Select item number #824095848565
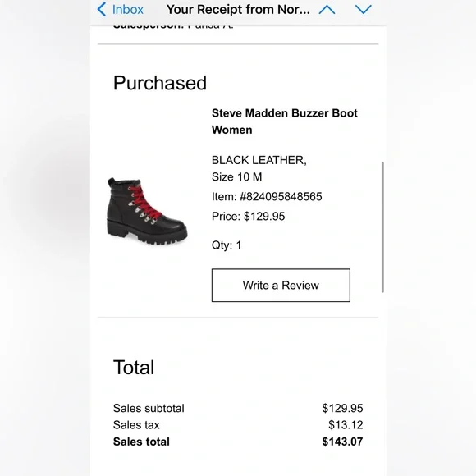This screenshot has width=476, height=476. pyautogui.click(x=281, y=196)
